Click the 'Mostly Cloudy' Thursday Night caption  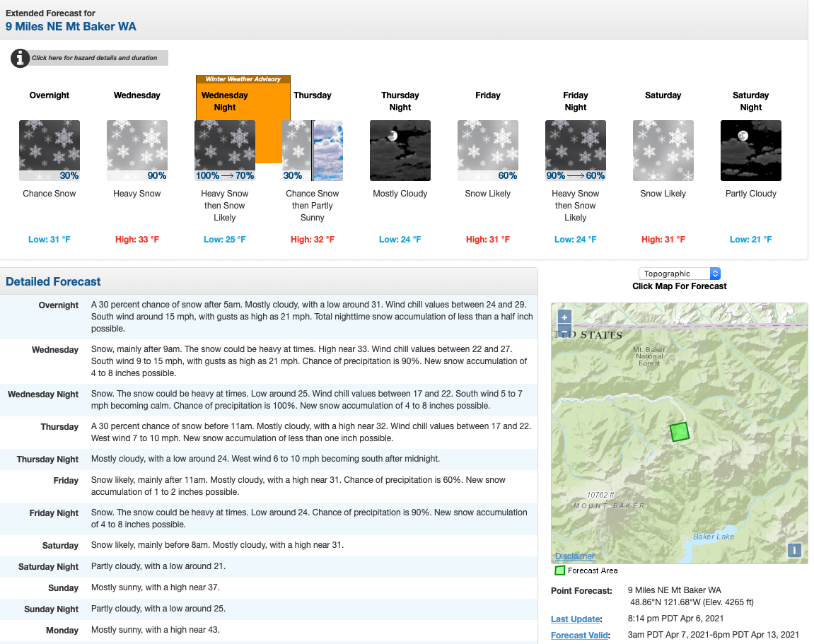(400, 194)
